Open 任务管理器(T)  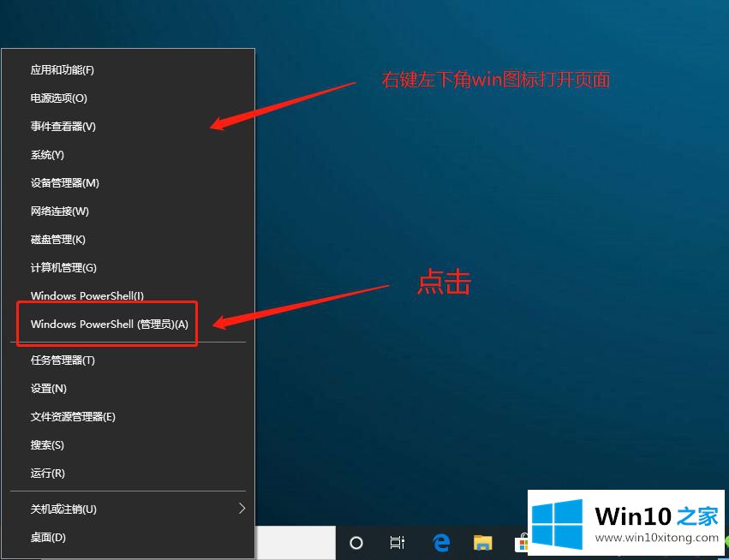tap(63, 360)
